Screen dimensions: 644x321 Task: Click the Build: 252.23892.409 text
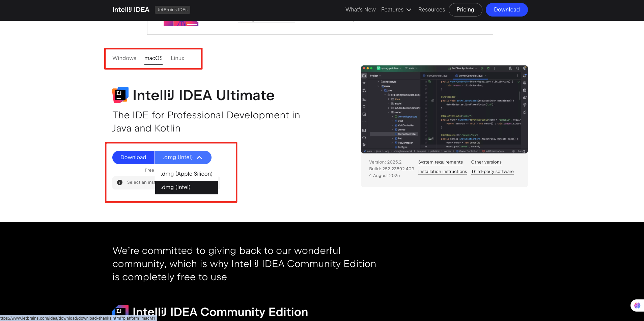(x=392, y=169)
